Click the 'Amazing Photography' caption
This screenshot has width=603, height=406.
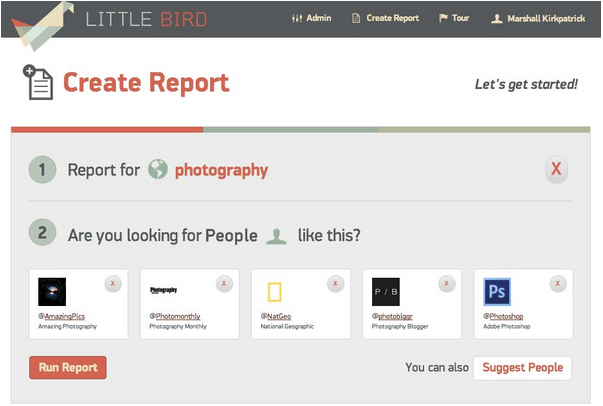click(x=67, y=326)
